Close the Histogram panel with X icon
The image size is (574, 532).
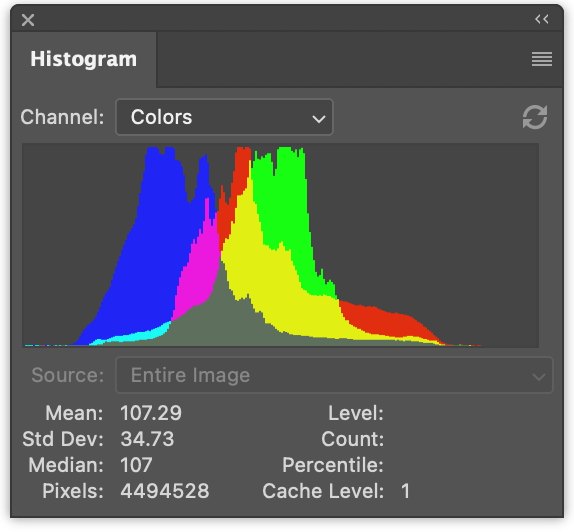pyautogui.click(x=28, y=20)
